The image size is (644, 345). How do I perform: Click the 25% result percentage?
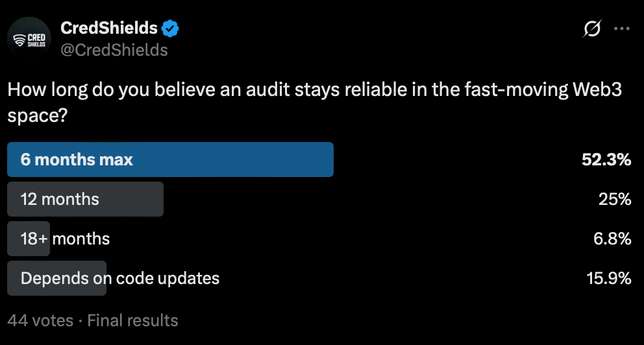point(615,199)
